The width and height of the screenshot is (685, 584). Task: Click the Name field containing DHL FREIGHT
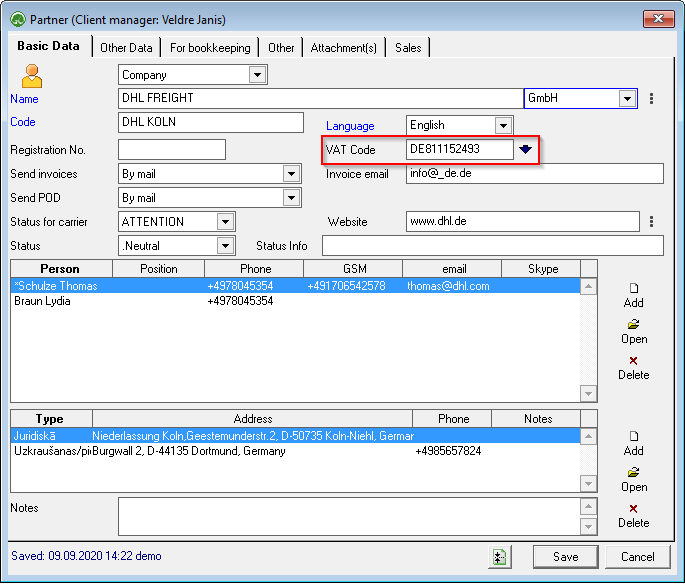321,98
